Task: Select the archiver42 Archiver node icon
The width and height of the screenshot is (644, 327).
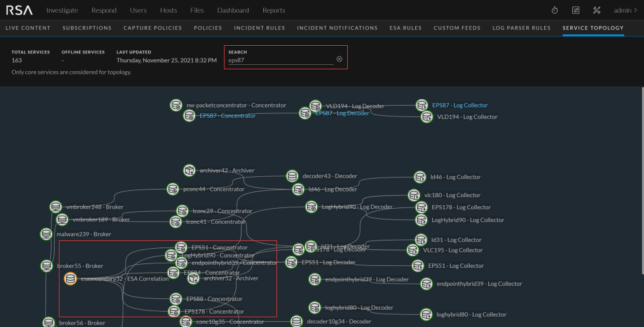Action: (x=189, y=170)
